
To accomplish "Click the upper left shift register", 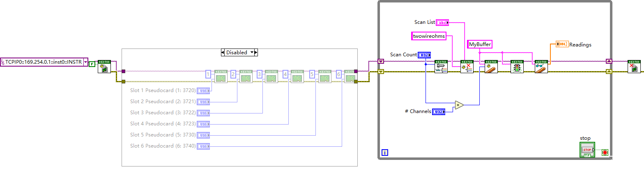I will click(381, 62).
